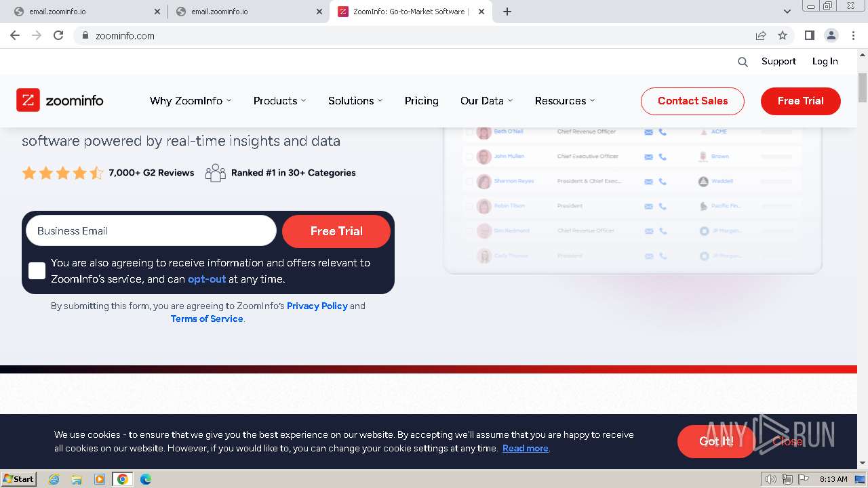Click the tab search chevron icon
Viewport: 868px width, 488px height.
pos(787,12)
